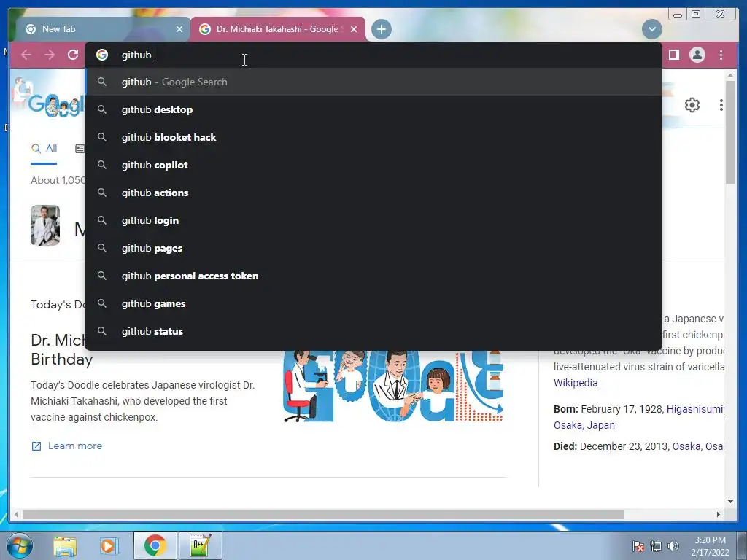The image size is (747, 560).
Task: Click search icon beside 'github status'
Action: click(x=102, y=331)
